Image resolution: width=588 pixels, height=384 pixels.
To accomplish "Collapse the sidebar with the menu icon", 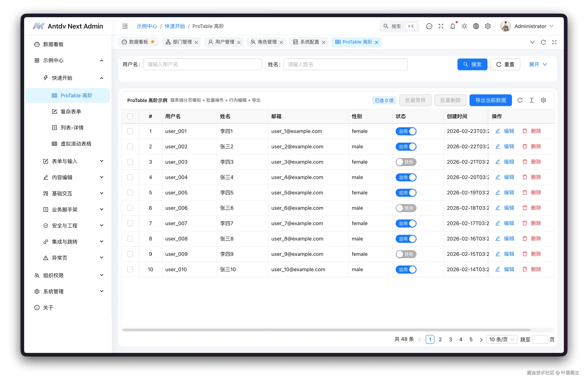I will point(125,26).
